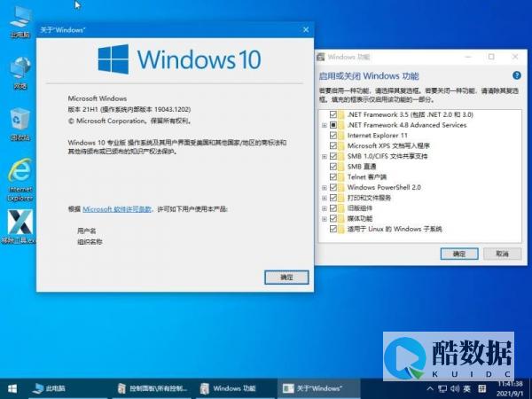Image resolution: width=532 pixels, height=399 pixels.
Task: Click the folder icon beside Internet Explorer 11
Action: pos(341,136)
